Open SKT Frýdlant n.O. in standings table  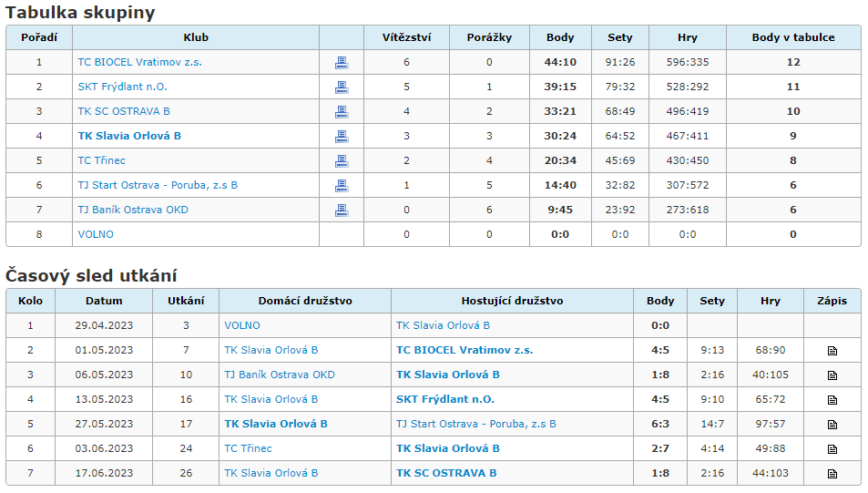122,87
